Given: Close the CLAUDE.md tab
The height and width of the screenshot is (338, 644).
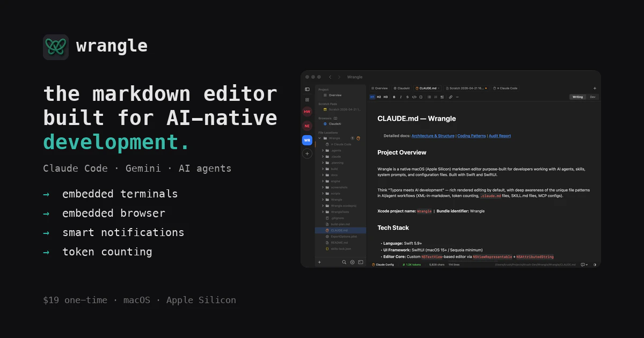Looking at the screenshot, I should click(438, 88).
